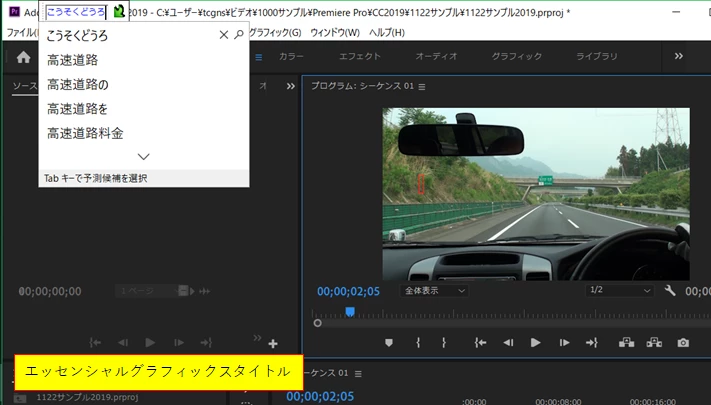Expand source panel tabs overflow chevron

coord(291,86)
